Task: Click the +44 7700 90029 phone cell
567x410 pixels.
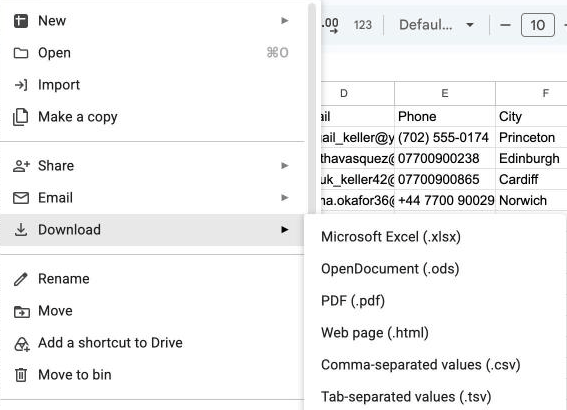Action: pos(445,200)
